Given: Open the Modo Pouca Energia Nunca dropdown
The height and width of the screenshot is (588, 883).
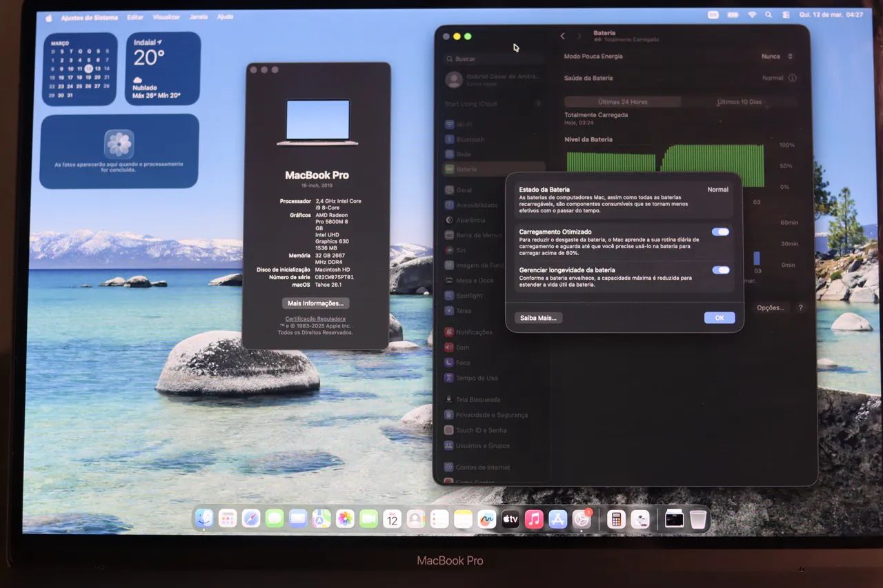Looking at the screenshot, I should coord(777,57).
